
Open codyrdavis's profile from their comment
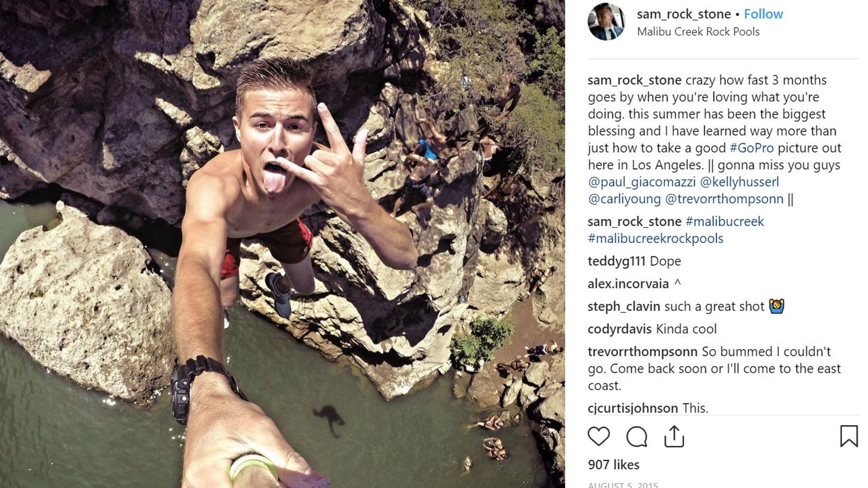click(x=618, y=329)
